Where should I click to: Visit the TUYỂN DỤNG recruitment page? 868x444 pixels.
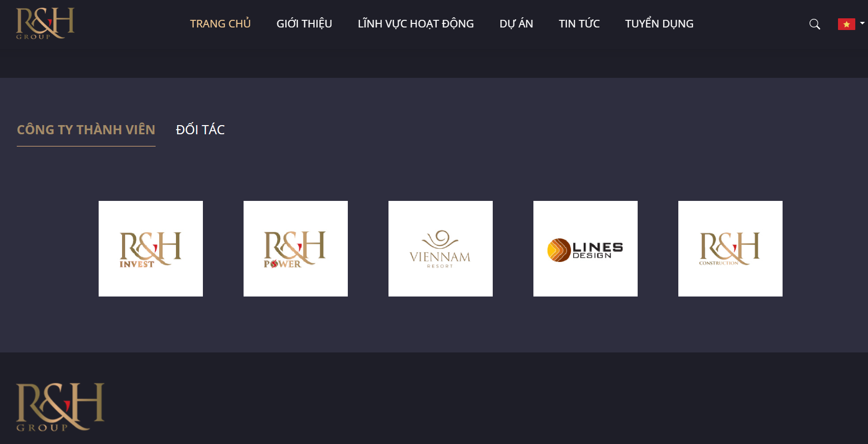pyautogui.click(x=659, y=24)
